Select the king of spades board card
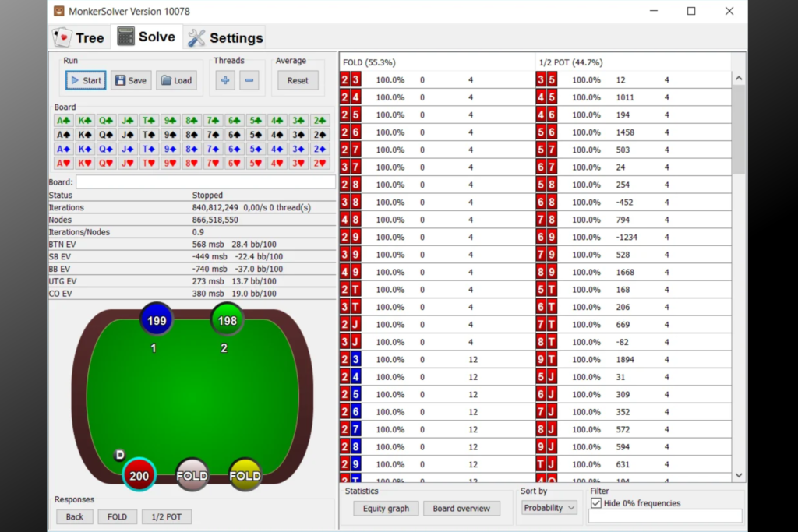Image resolution: width=798 pixels, height=532 pixels. (x=84, y=135)
